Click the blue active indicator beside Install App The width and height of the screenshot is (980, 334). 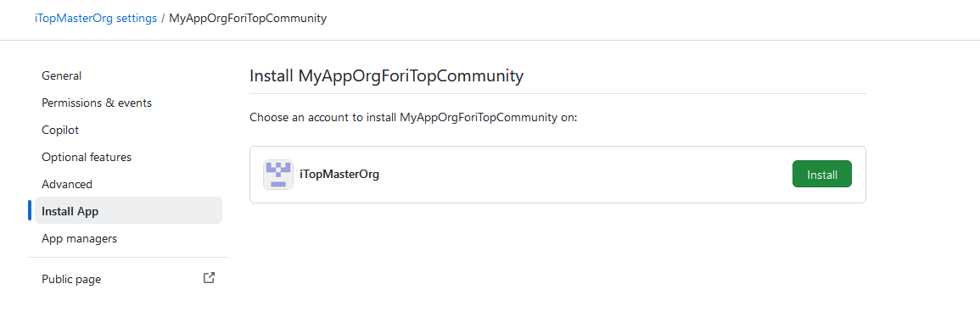pos(30,210)
